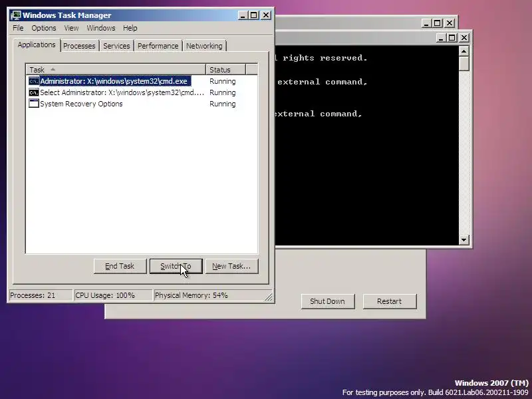Switch to the Processes tab
532x399 pixels.
point(79,46)
